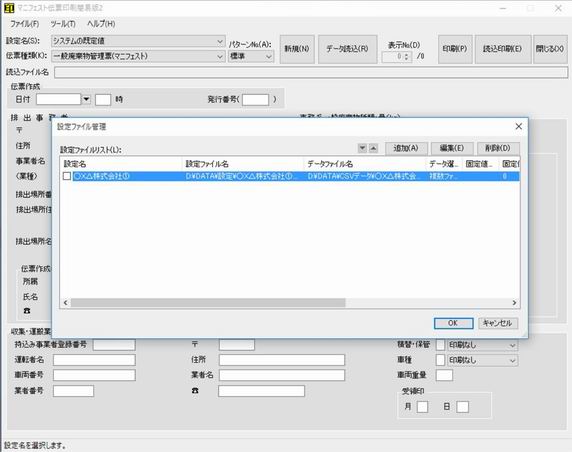This screenshot has height=452, width=572.
Task: Click the 追加(A) button
Action: tap(406, 148)
